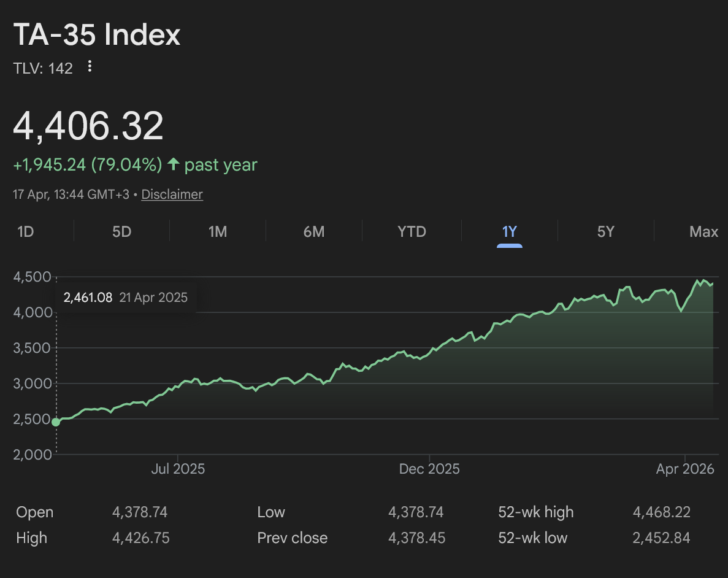Screen dimensions: 728x578
Task: Click the Prev close label
Action: click(x=293, y=538)
